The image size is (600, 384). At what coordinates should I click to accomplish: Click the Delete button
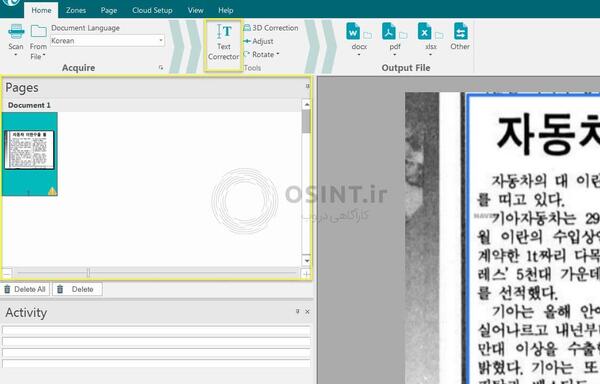tap(77, 289)
